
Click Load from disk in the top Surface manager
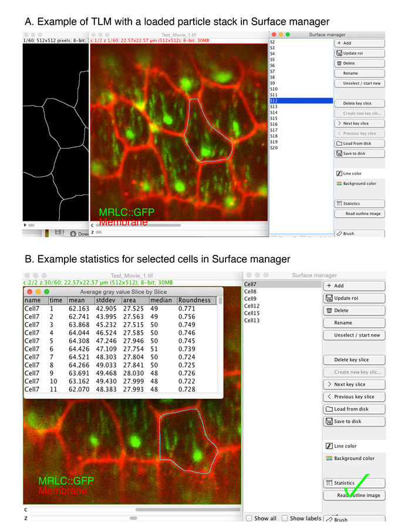(x=359, y=143)
